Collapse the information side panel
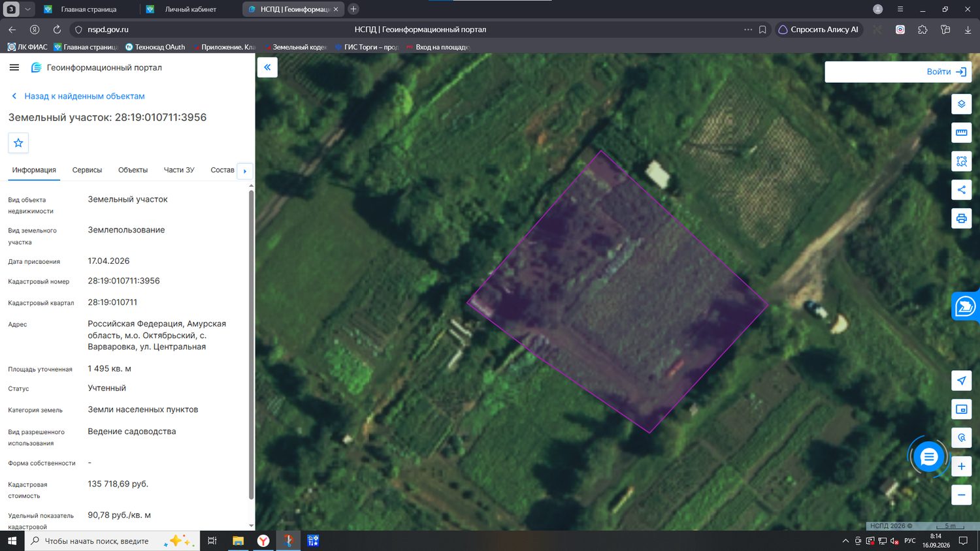 pos(267,67)
